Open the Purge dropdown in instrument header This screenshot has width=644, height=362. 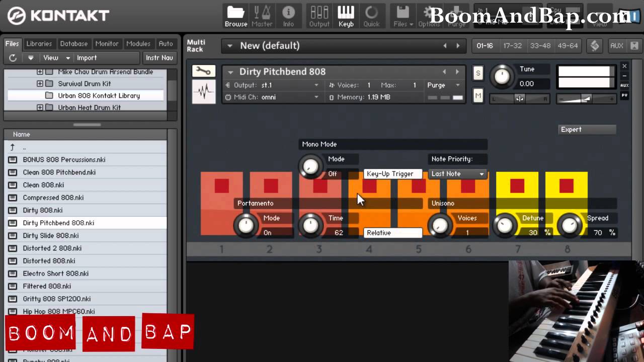[443, 85]
